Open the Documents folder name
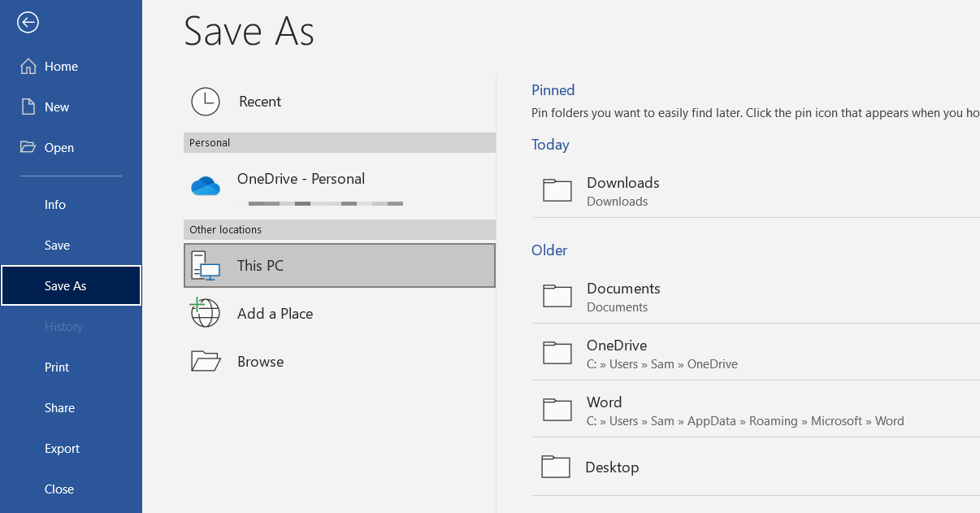The height and width of the screenshot is (513, 980). (623, 289)
